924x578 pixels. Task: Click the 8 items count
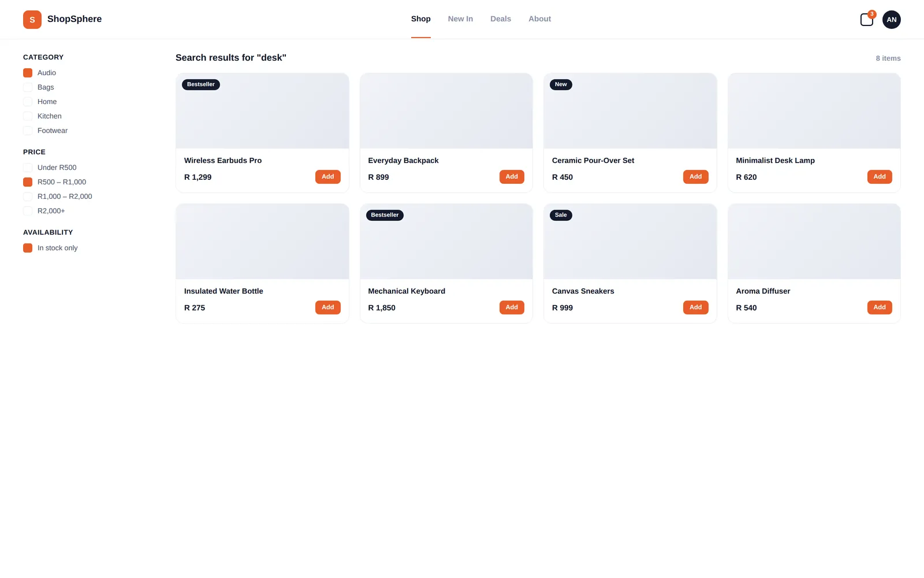[x=888, y=58]
